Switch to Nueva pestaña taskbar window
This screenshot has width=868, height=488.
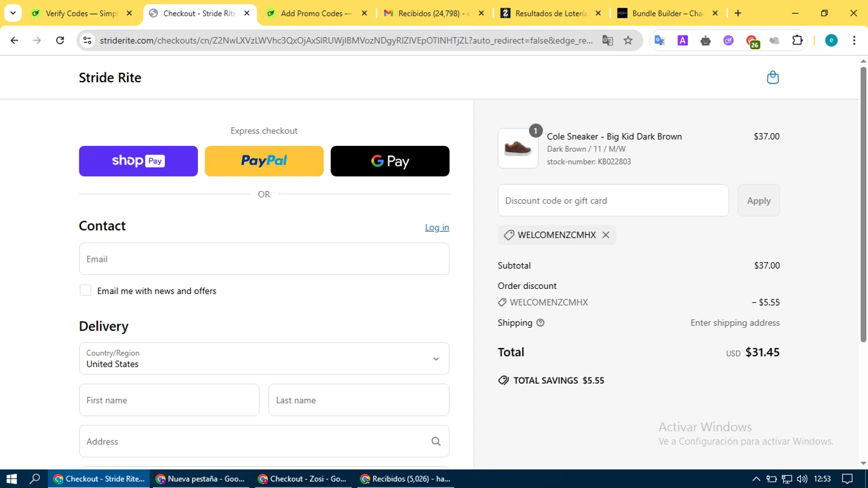[201, 479]
